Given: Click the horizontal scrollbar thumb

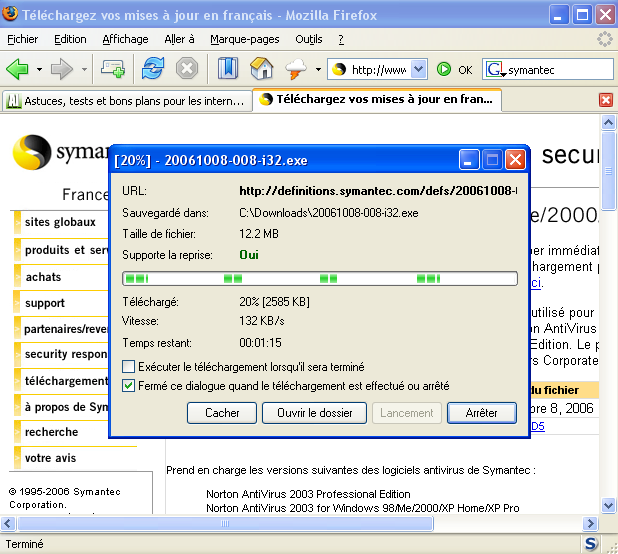Looking at the screenshot, I should click(x=225, y=523).
